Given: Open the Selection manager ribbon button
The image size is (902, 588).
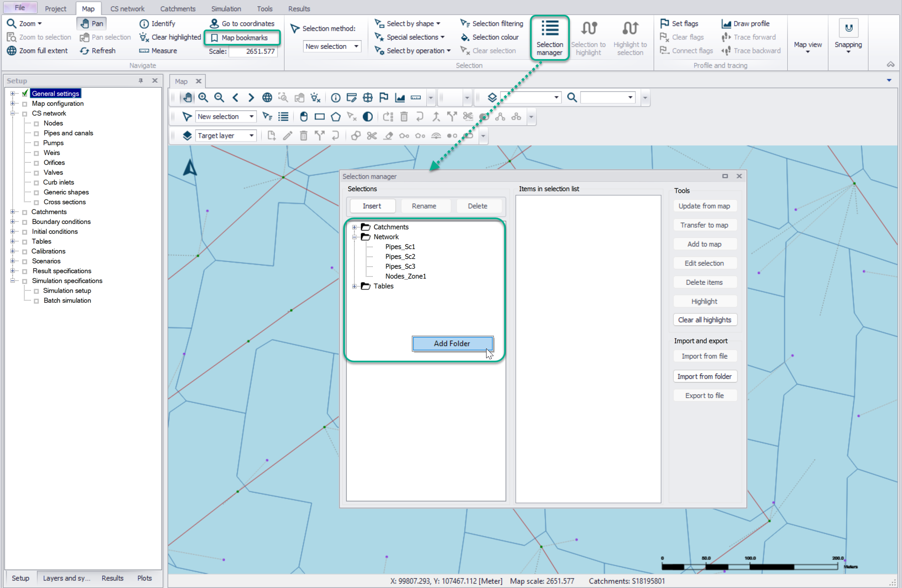Looking at the screenshot, I should click(x=549, y=38).
